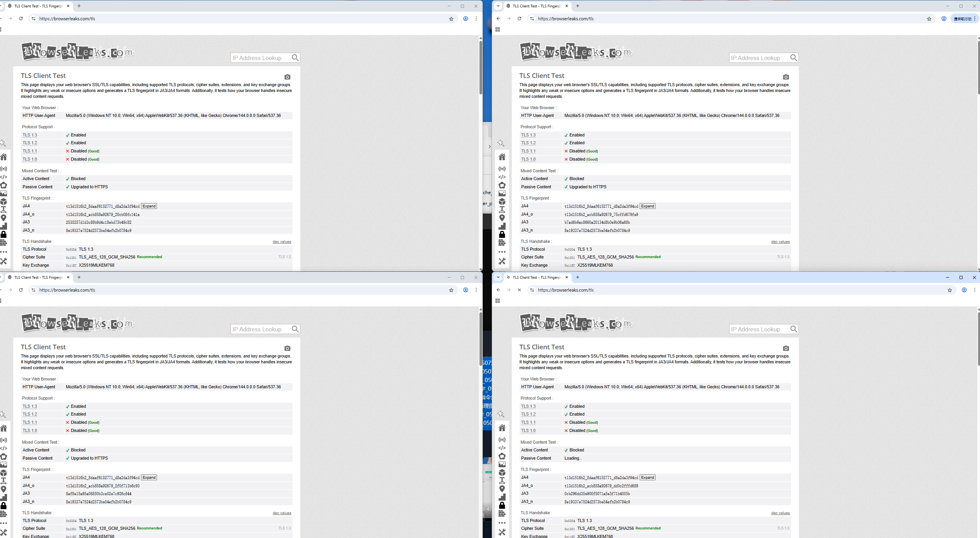Open the brick-wall sidebar icon in top-right window

coord(502,242)
